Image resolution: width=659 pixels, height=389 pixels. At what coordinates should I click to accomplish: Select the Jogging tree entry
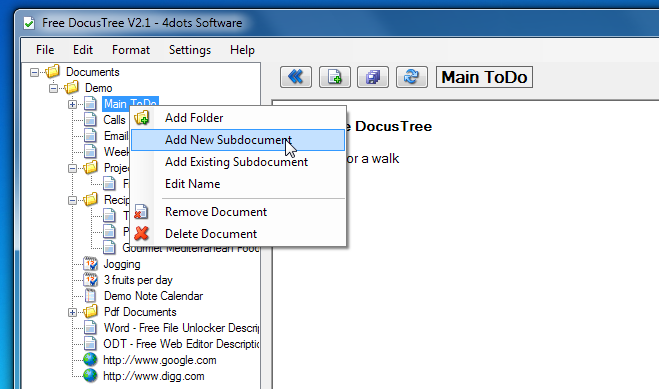pyautogui.click(x=122, y=264)
